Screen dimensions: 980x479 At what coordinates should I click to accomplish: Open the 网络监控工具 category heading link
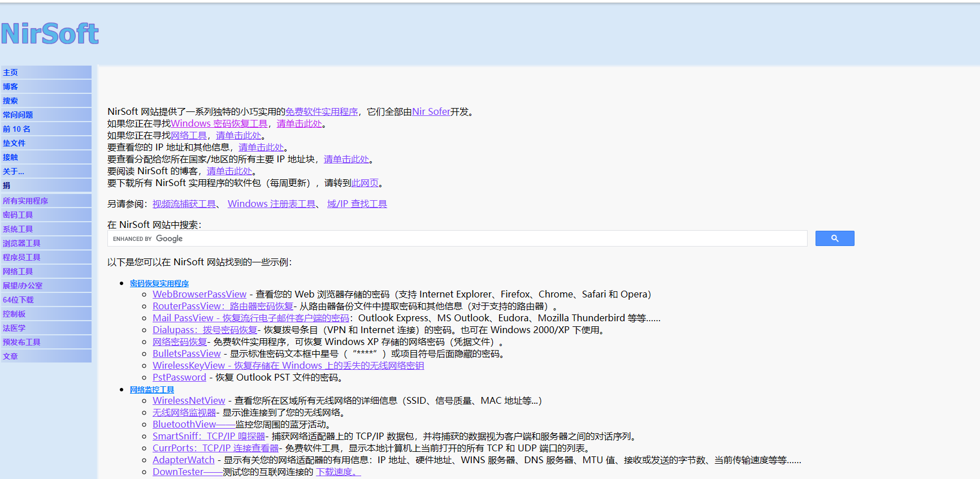[x=152, y=390]
